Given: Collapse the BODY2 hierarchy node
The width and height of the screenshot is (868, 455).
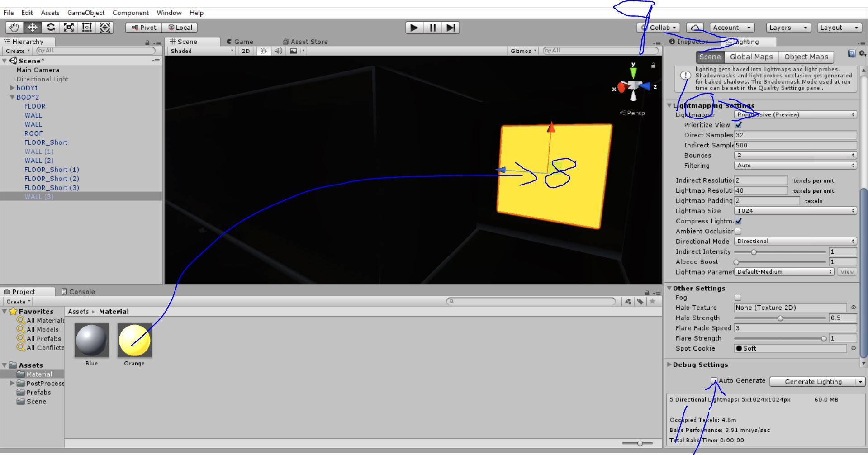Looking at the screenshot, I should tap(12, 97).
